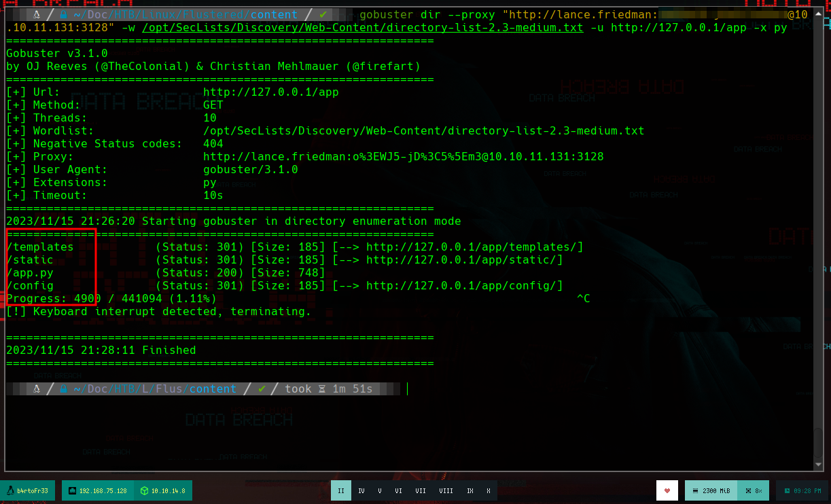Click the Proxy URL value
Viewport: 831px width, 504px height.
point(403,157)
